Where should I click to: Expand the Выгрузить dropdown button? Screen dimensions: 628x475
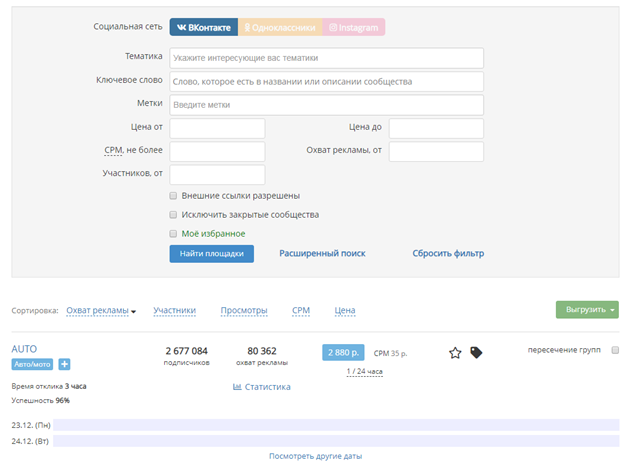(x=587, y=310)
